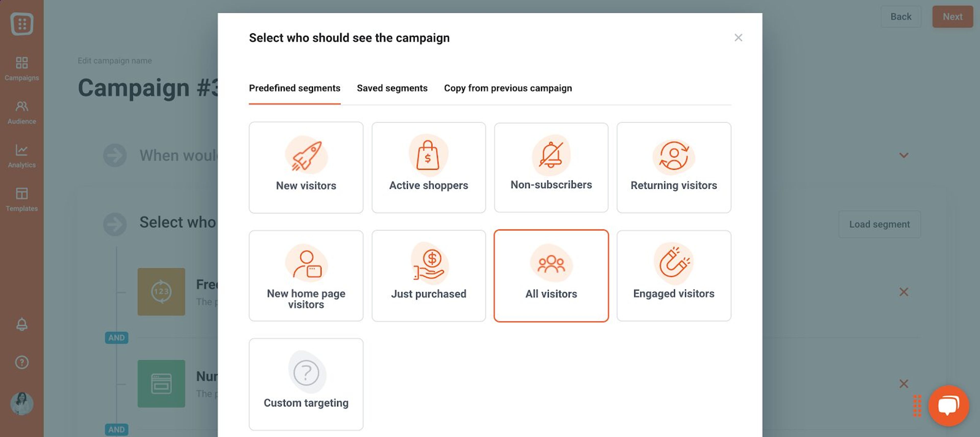The height and width of the screenshot is (437, 980).
Task: Switch to the Saved segments tab
Action: (392, 88)
